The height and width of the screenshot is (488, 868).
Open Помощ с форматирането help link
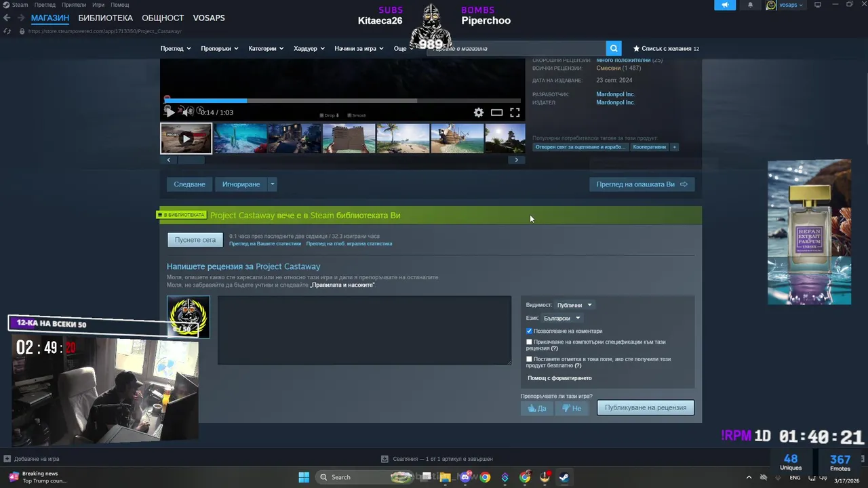tap(559, 378)
